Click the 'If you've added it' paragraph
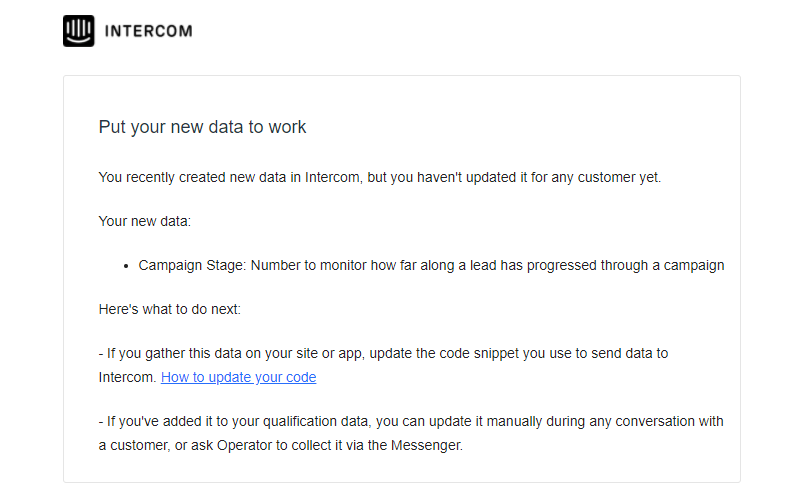The image size is (809, 494). [x=411, y=433]
